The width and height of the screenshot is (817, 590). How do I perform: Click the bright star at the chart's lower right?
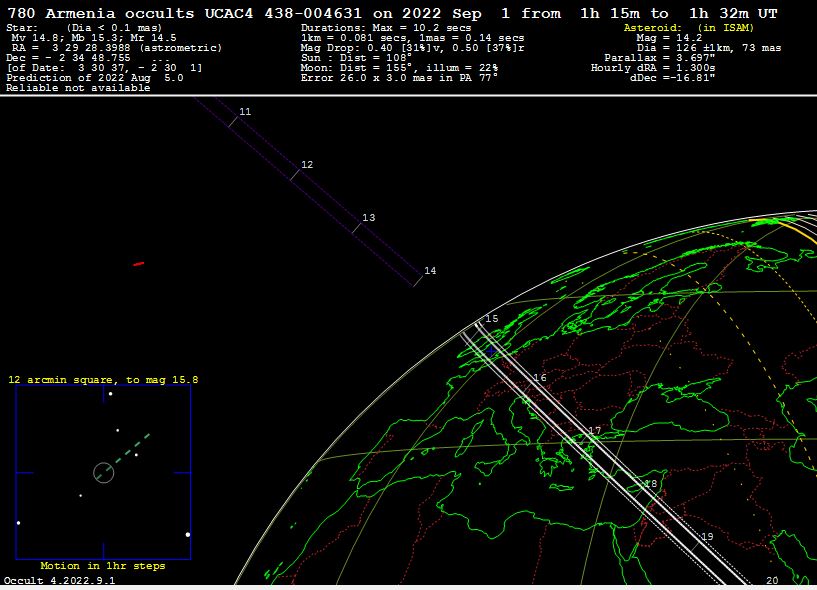[x=187, y=534]
